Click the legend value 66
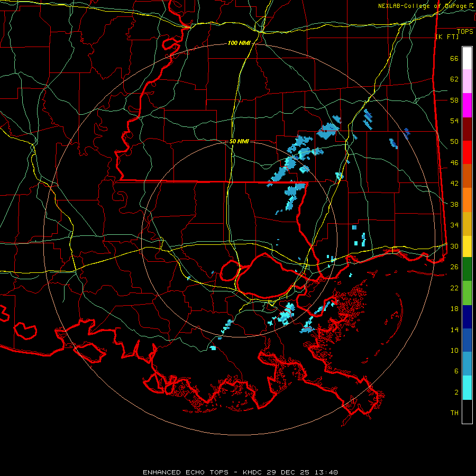476x476 pixels. [x=454, y=59]
